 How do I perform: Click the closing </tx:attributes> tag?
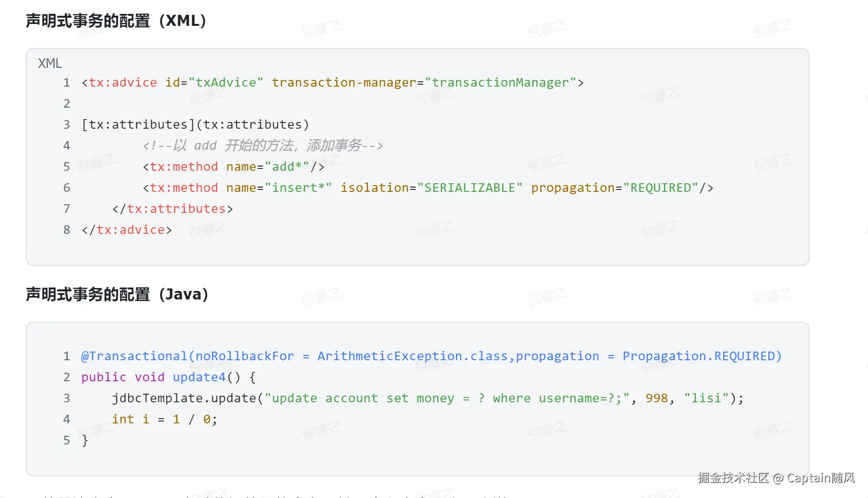click(x=173, y=209)
